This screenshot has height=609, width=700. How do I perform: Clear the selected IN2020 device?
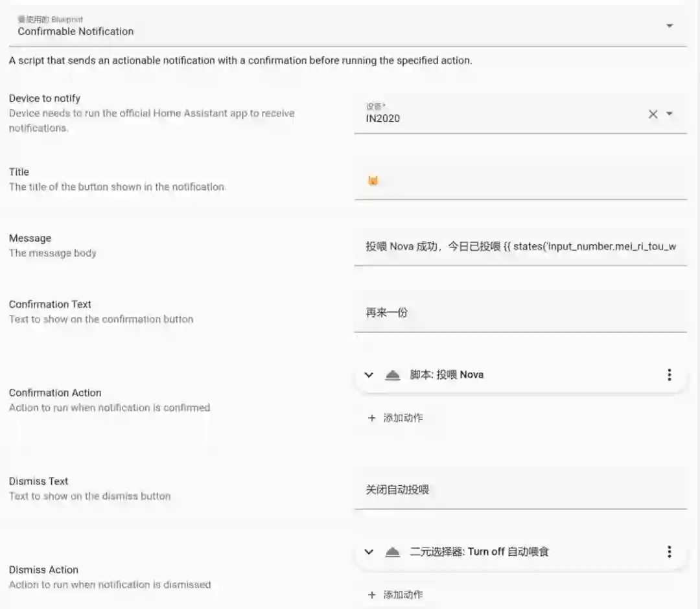[653, 115]
